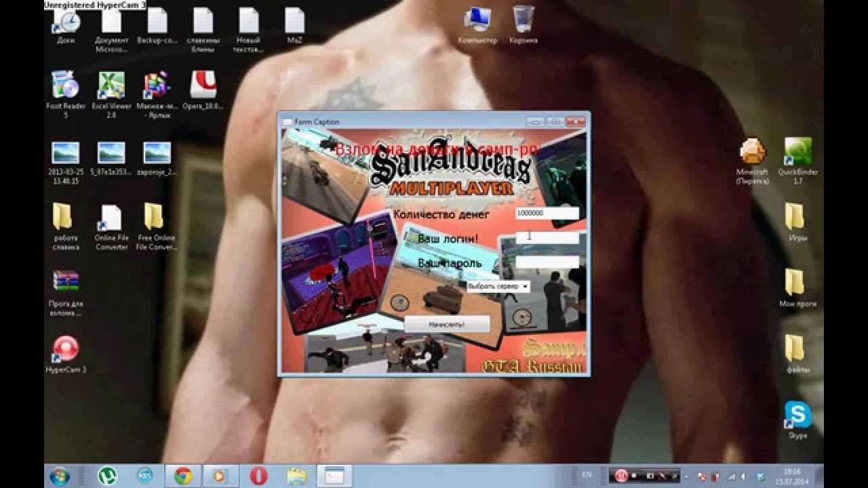Launch Minecraft (Пиратка) shortcut
This screenshot has width=868, height=488.
point(753,161)
